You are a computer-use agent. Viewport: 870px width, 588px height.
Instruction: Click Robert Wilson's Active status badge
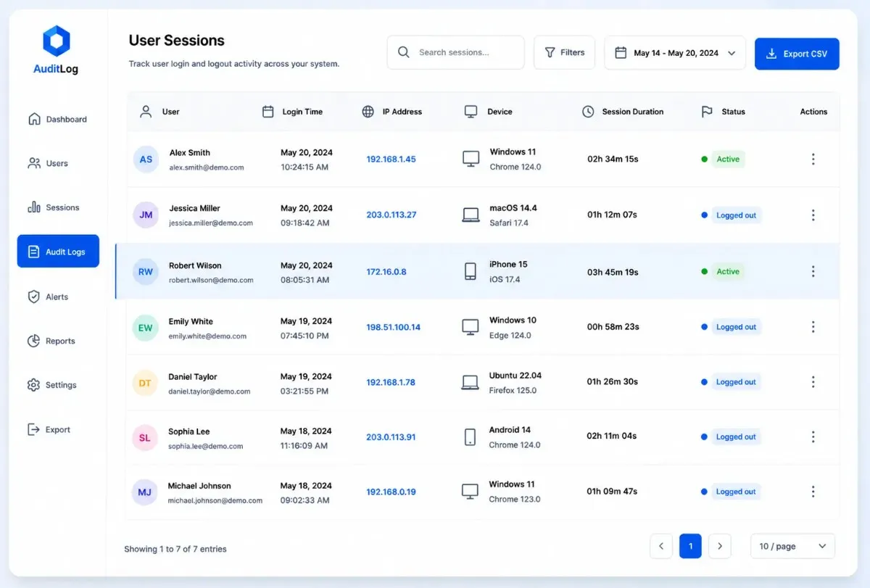[728, 272]
